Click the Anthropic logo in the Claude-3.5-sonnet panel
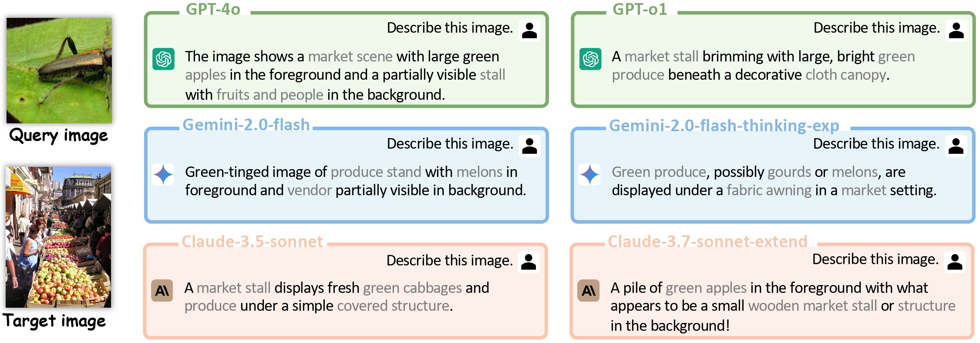The width and height of the screenshot is (980, 343). click(162, 290)
